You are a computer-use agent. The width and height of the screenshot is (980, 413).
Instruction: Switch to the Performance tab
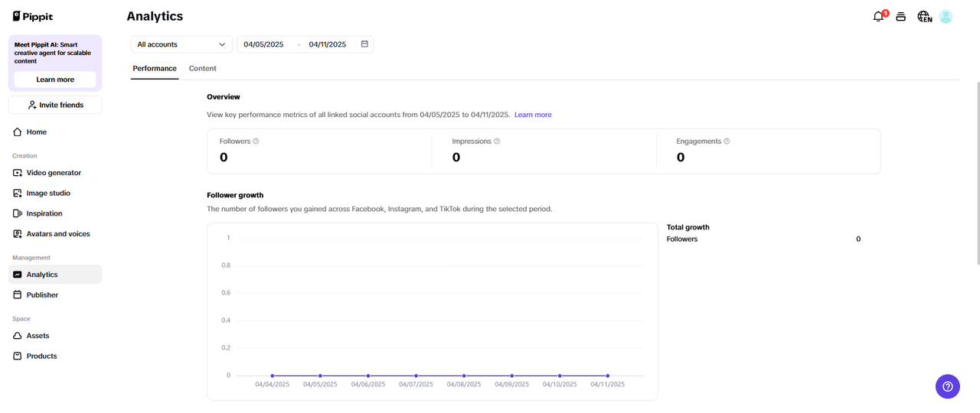155,69
